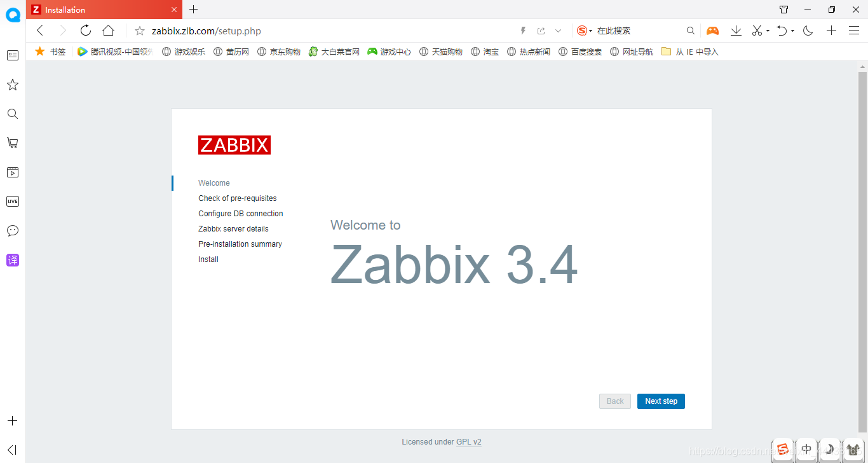Add sidebar app with plus icon
This screenshot has height=463, width=868.
[x=13, y=421]
